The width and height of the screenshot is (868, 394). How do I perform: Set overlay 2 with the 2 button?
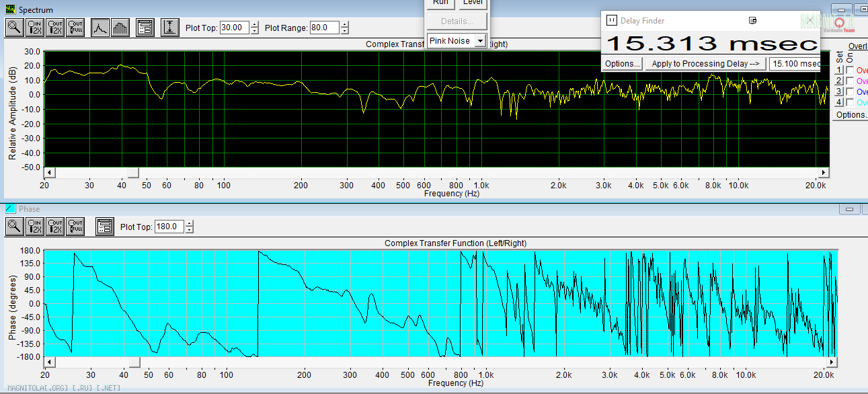838,81
